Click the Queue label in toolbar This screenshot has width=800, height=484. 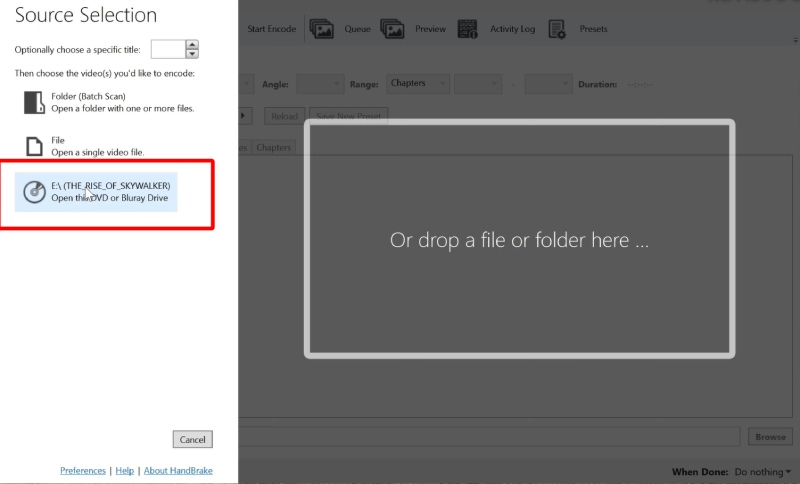(357, 29)
